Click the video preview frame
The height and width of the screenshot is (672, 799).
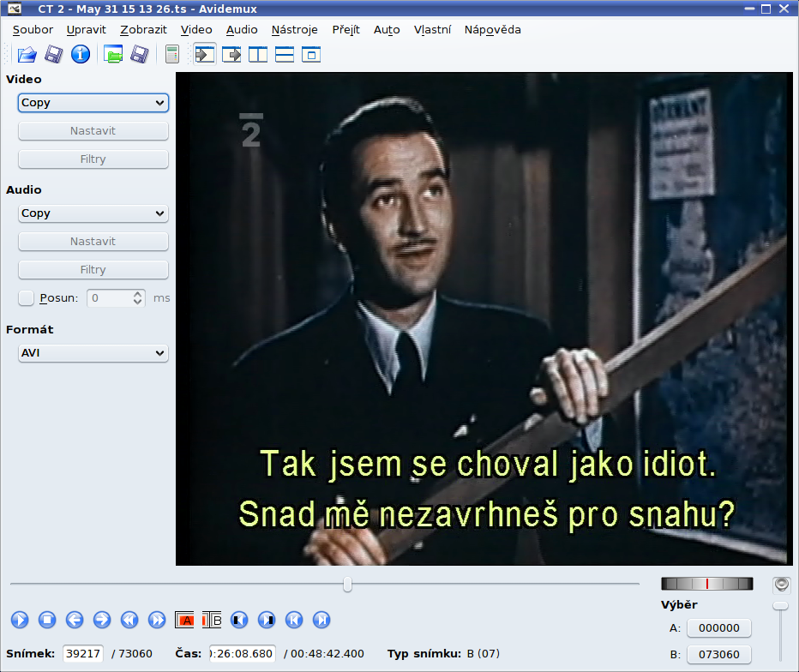pos(484,319)
